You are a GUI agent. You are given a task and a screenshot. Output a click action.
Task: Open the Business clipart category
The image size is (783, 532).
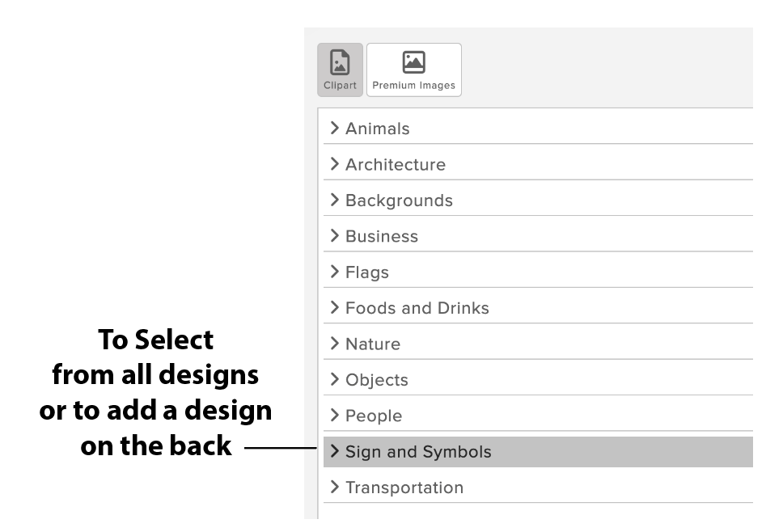click(382, 236)
